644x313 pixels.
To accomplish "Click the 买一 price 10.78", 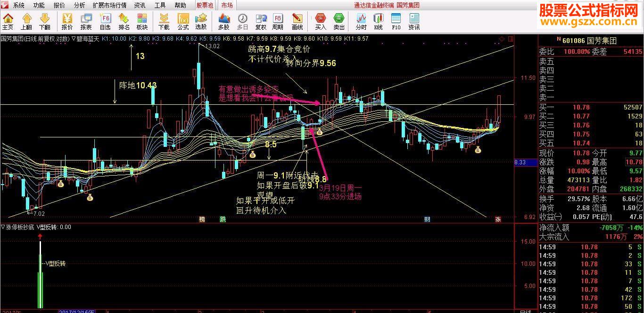I will click(581, 107).
